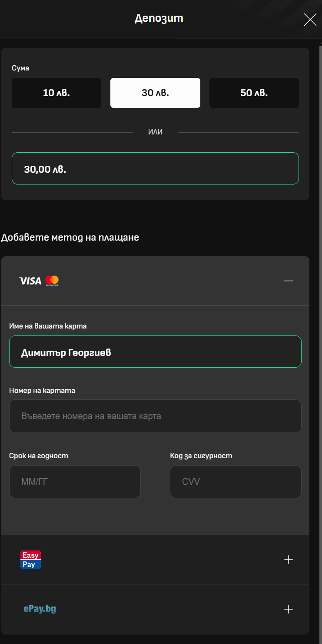Click the Добавете метод на плащане heading
The image size is (322, 644).
click(70, 238)
